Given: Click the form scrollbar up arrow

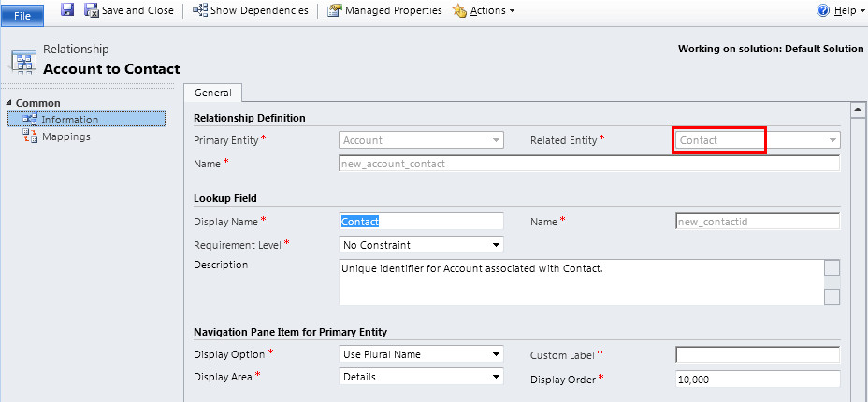Looking at the screenshot, I should [858, 110].
